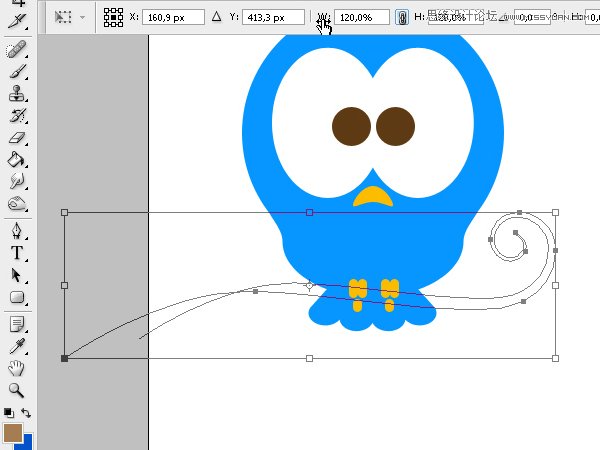This screenshot has width=600, height=450.
Task: Select the Brush tool
Action: click(x=16, y=72)
